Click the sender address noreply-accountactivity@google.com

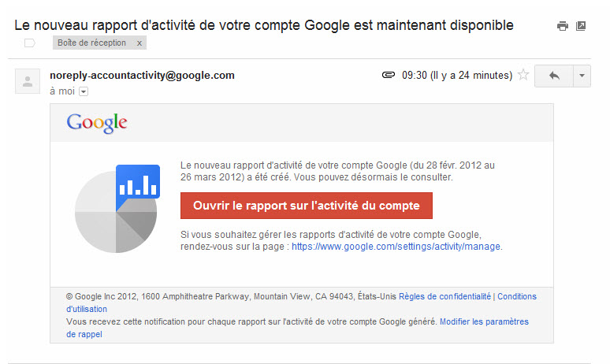142,76
